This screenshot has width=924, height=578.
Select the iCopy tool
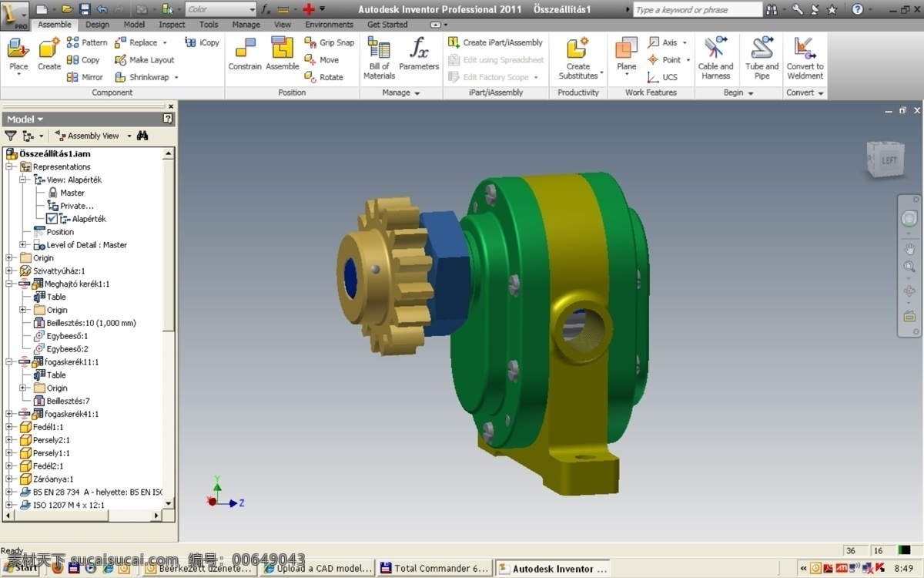click(x=203, y=42)
